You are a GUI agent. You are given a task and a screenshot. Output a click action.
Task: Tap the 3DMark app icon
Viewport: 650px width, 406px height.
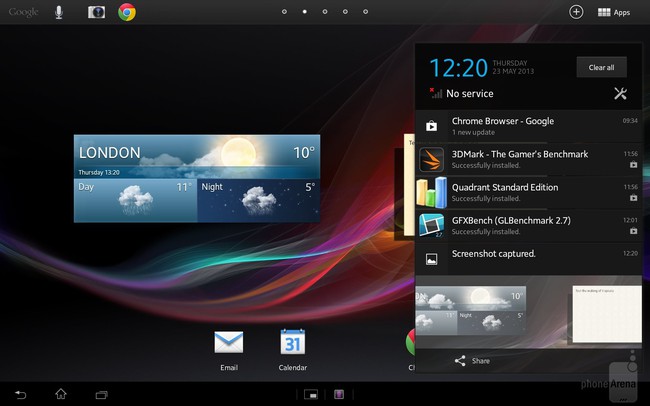[x=432, y=159]
